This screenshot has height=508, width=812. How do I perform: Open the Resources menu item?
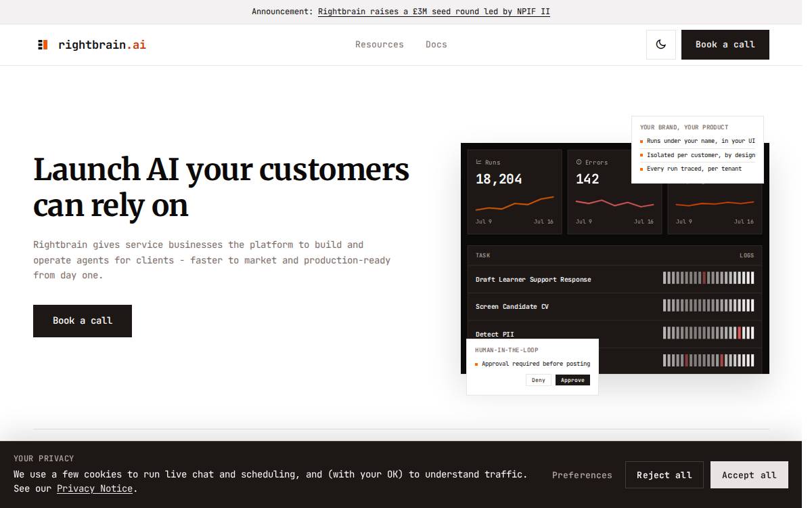[380, 45]
